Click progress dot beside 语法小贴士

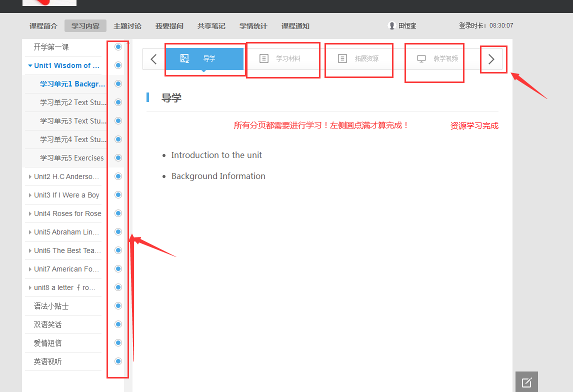(x=118, y=306)
